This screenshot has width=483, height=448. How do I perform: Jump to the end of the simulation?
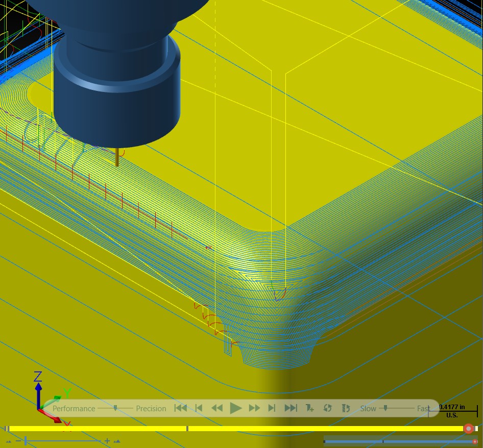coord(291,408)
